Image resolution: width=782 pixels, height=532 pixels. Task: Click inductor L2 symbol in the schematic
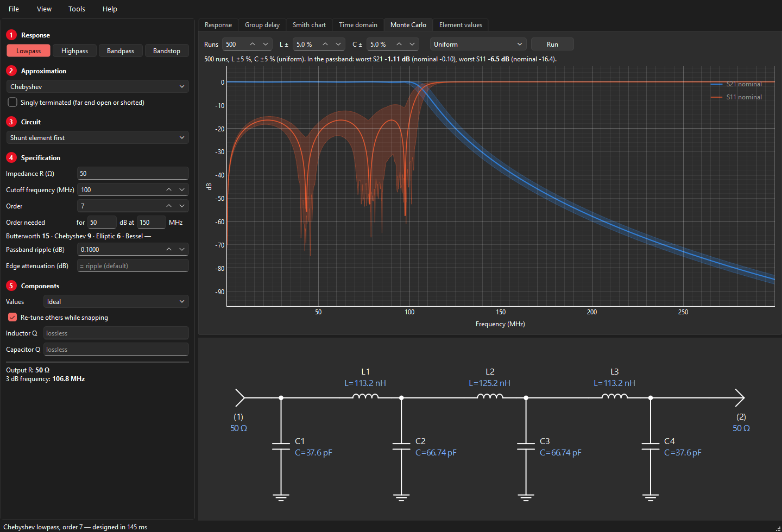click(x=490, y=397)
